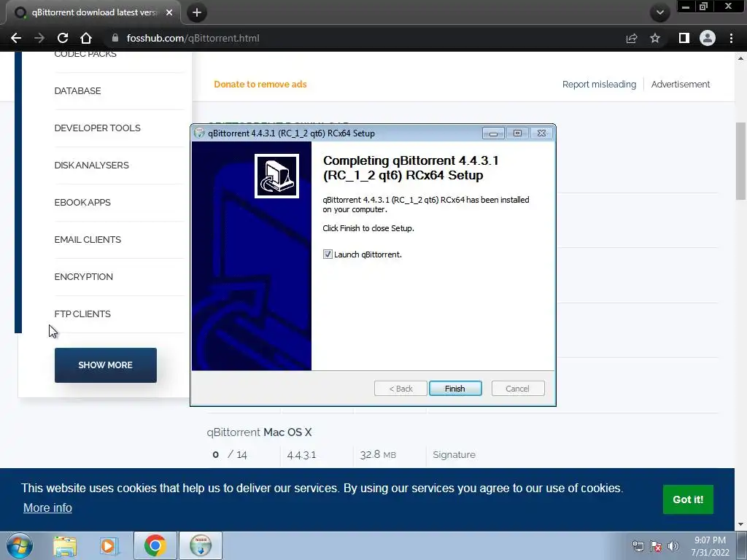
Task: Open a new browser tab
Action: (x=197, y=13)
